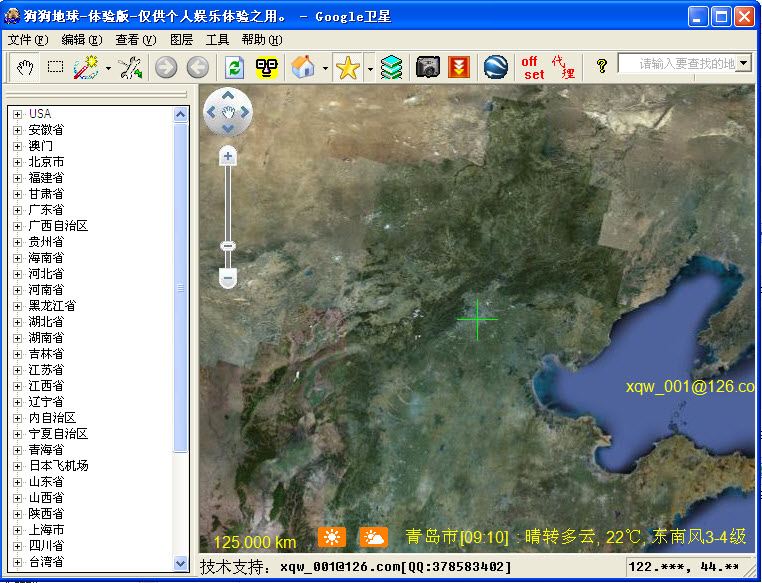Click the camera screenshot icon
This screenshot has width=762, height=583.
428,67
